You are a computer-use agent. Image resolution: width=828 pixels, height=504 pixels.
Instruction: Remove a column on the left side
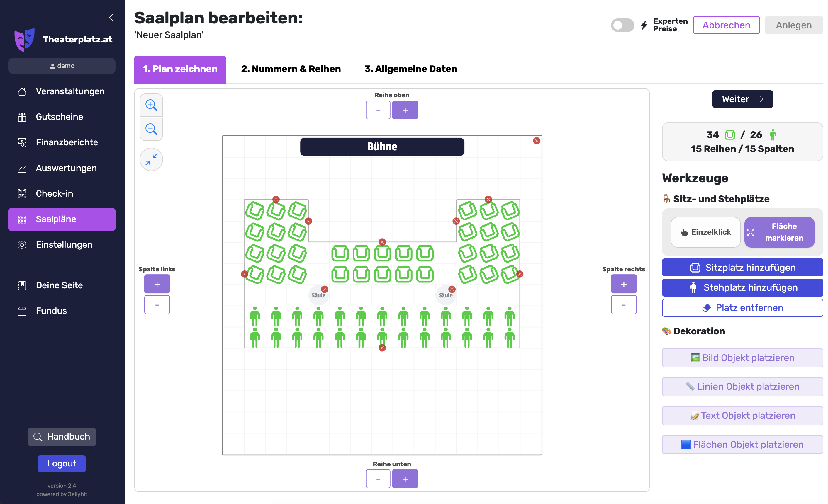[x=157, y=305]
